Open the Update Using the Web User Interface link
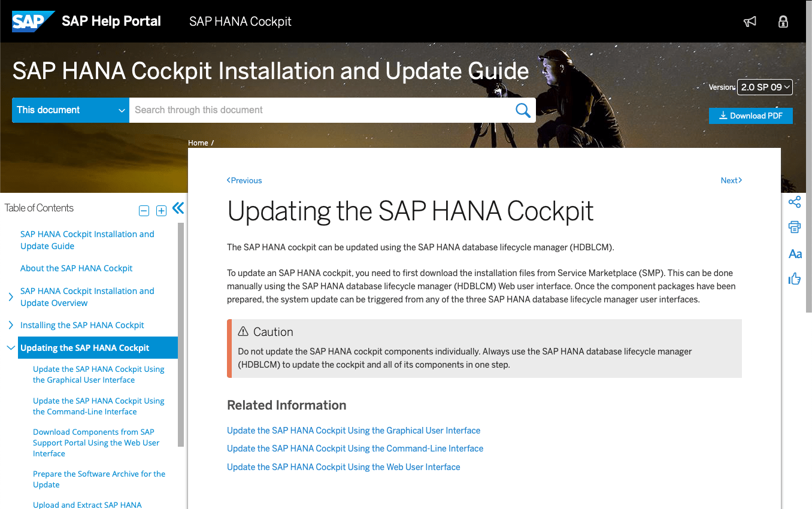The image size is (812, 509). [x=343, y=466]
